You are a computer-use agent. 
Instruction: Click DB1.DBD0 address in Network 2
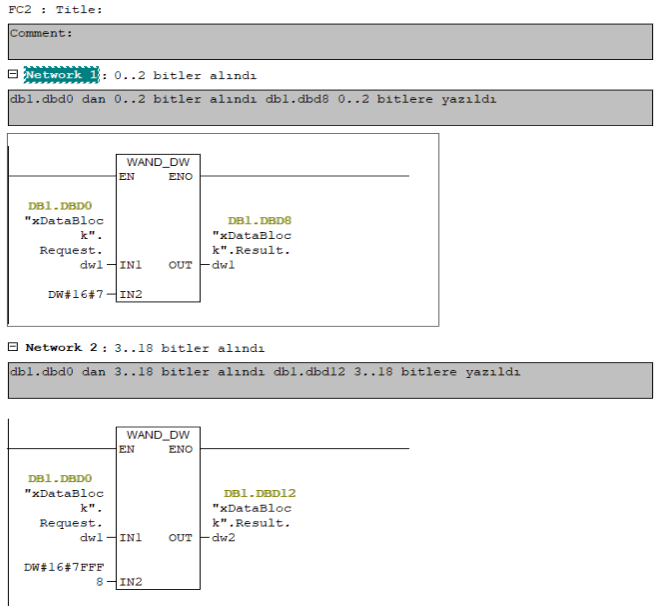(x=59, y=478)
